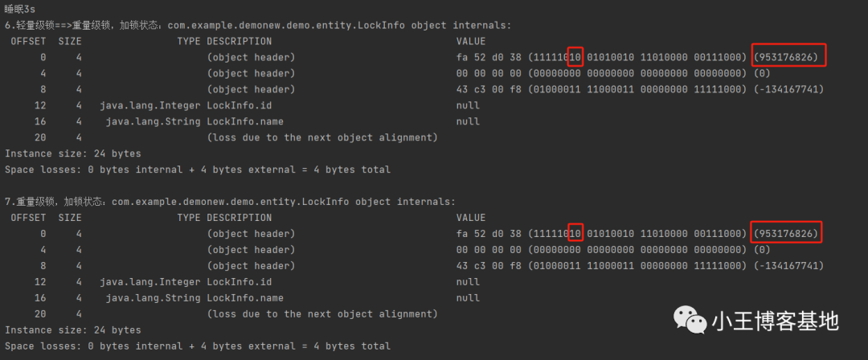Click the 小王博客基地 watermark text

[775, 321]
